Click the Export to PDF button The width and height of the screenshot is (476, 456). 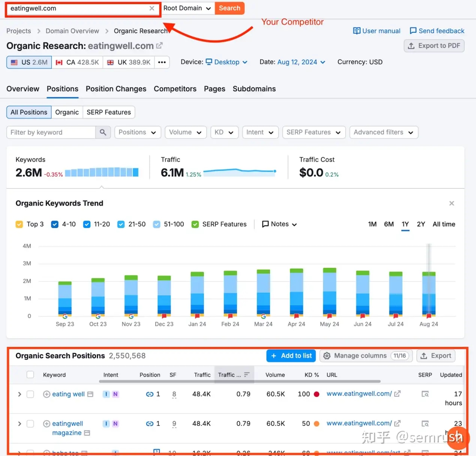pos(434,46)
